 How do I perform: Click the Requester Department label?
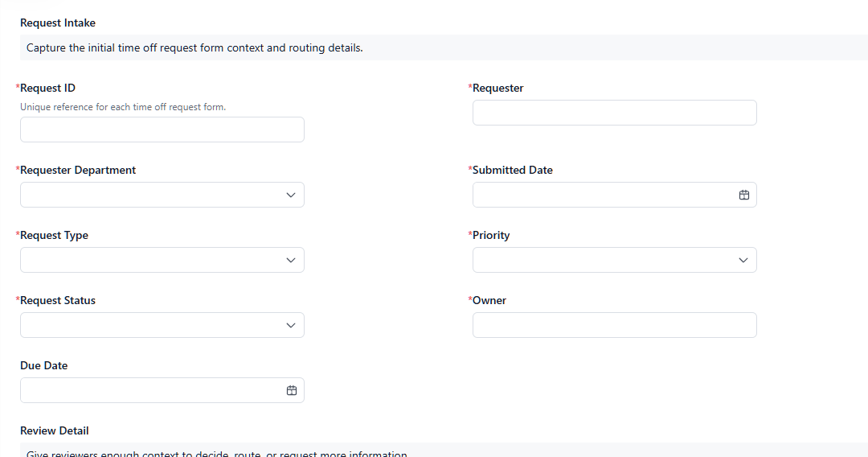pos(77,170)
